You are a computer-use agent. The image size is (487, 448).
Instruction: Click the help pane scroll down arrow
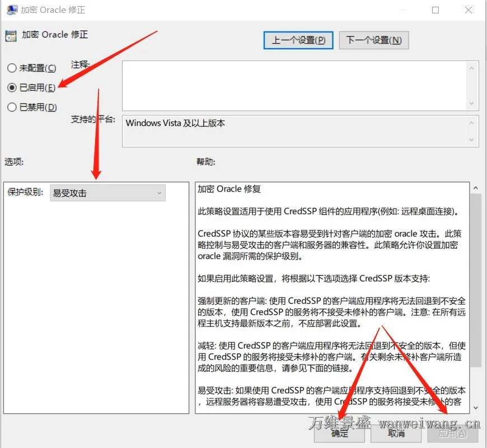click(475, 408)
